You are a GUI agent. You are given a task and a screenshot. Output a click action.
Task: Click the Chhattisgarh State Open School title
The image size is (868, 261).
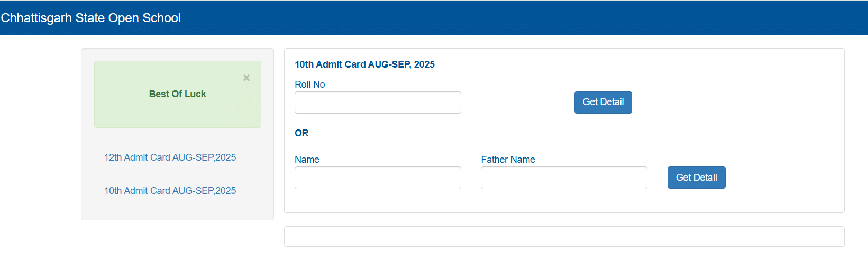click(x=90, y=18)
